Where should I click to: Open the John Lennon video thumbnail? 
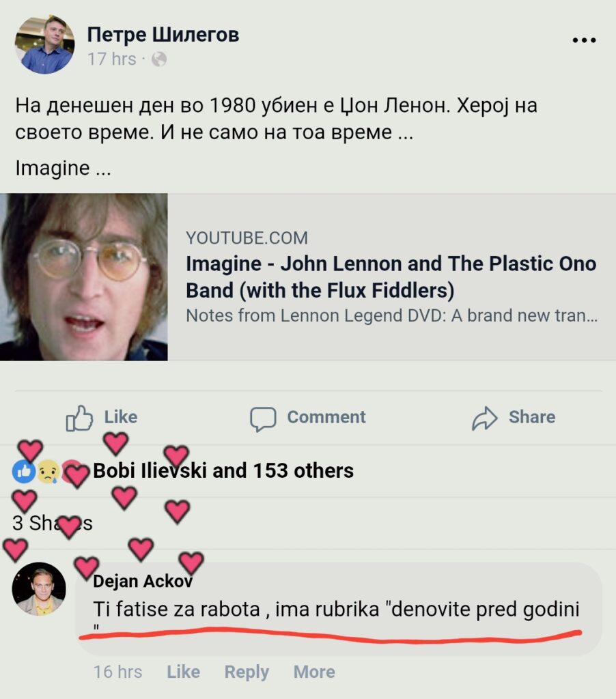(84, 276)
